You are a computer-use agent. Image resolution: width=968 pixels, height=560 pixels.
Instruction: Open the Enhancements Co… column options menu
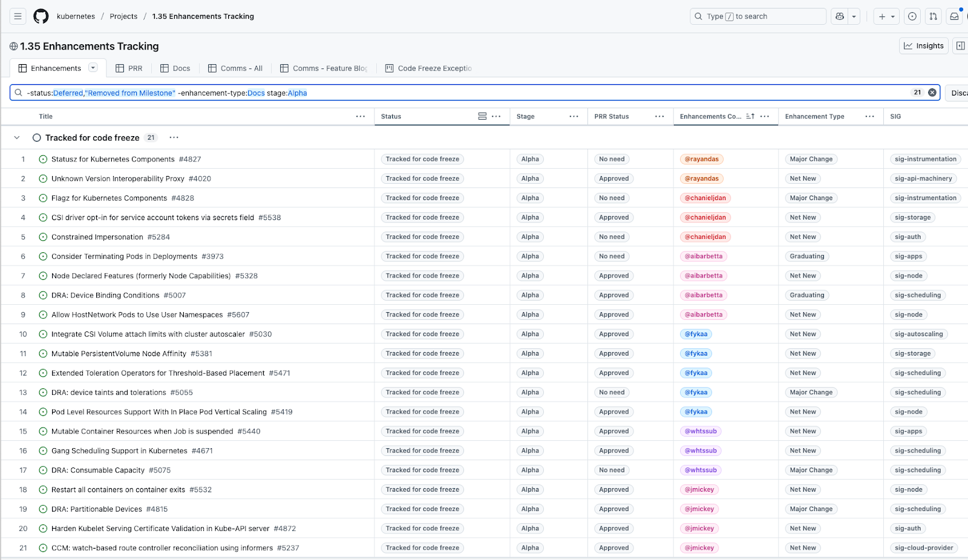(x=765, y=116)
